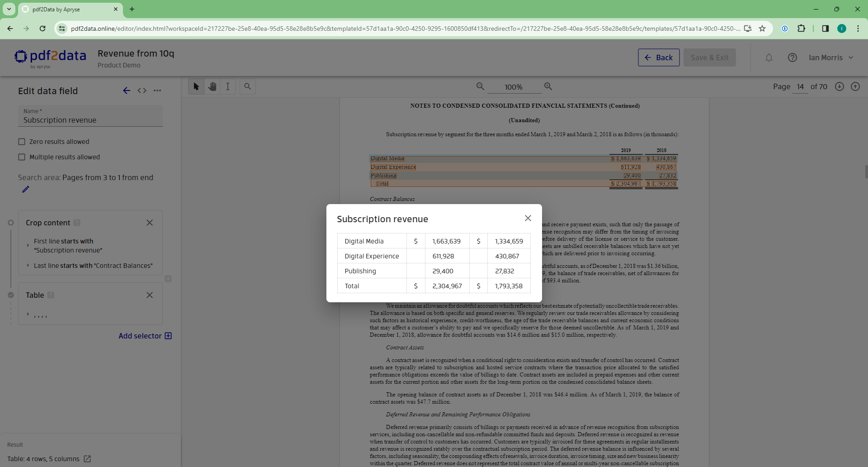Edit the page number input field
Image resolution: width=868 pixels, height=467 pixels.
point(800,86)
